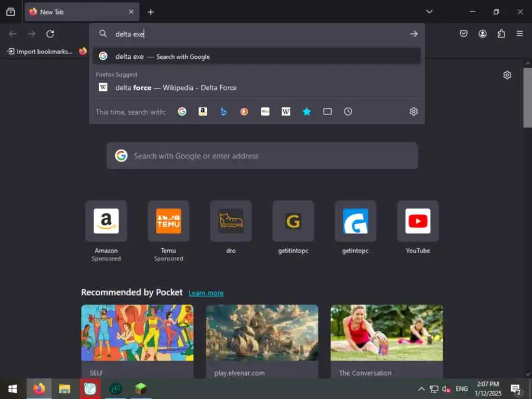
Task: Search bookmarks with the star icon
Action: click(x=307, y=112)
